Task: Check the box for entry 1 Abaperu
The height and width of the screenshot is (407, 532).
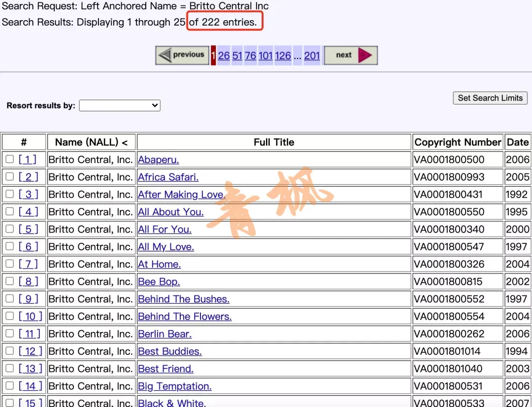Action: pyautogui.click(x=9, y=159)
